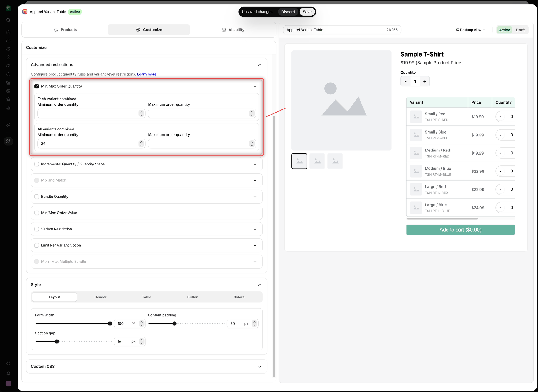Open Orders inbox icon in sidebar
This screenshot has height=392, width=538.
pos(8,41)
